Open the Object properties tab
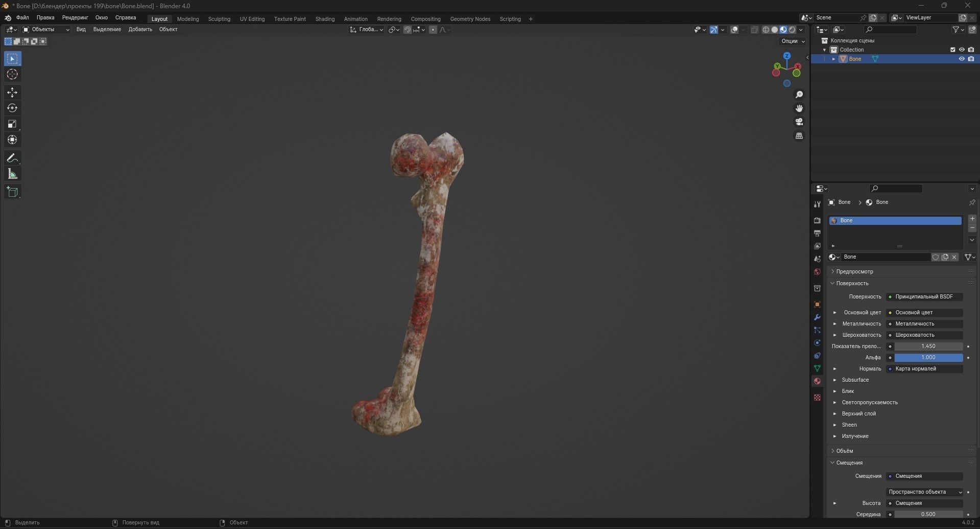Viewport: 980px width, 529px height. [x=817, y=304]
